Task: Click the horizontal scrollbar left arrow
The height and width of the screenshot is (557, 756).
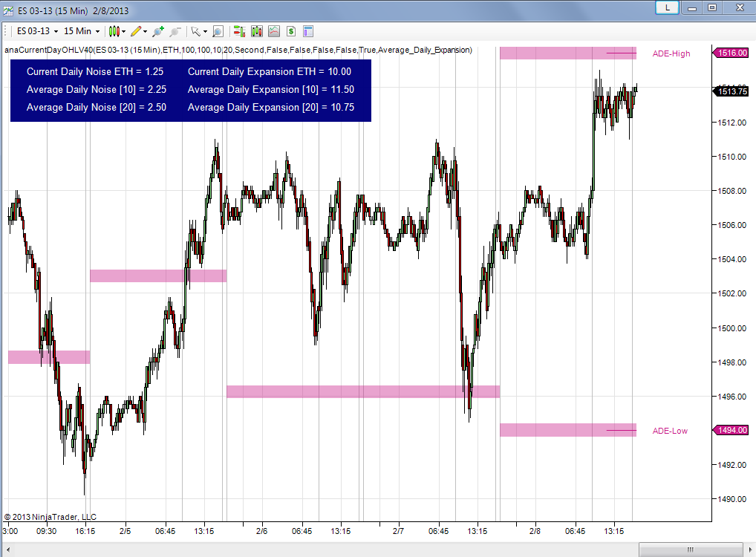Action: pyautogui.click(x=7, y=550)
